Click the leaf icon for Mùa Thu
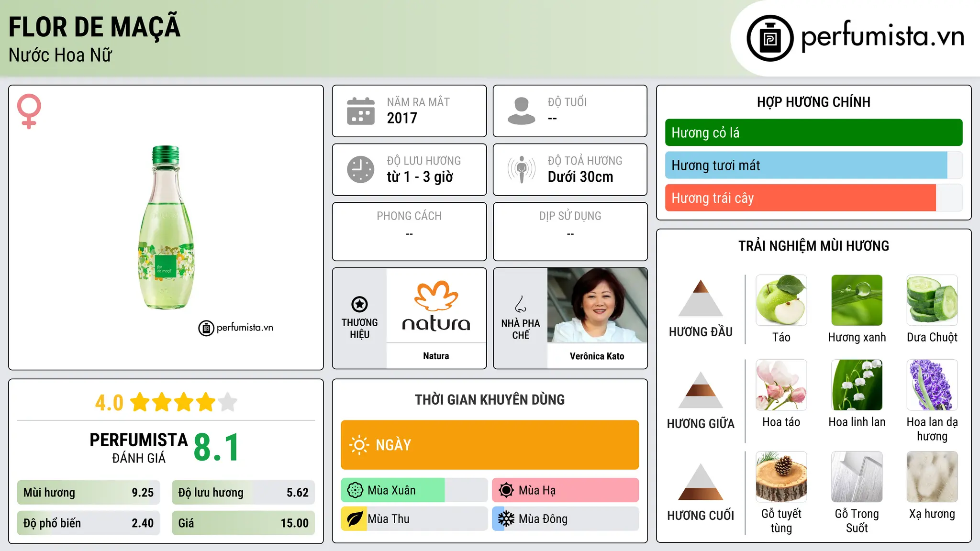The height and width of the screenshot is (551, 980). 355,519
